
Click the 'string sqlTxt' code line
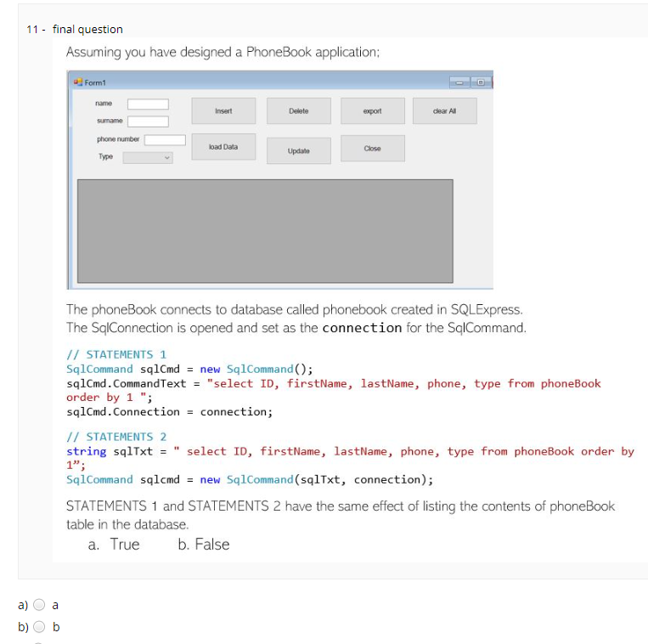[x=351, y=458]
